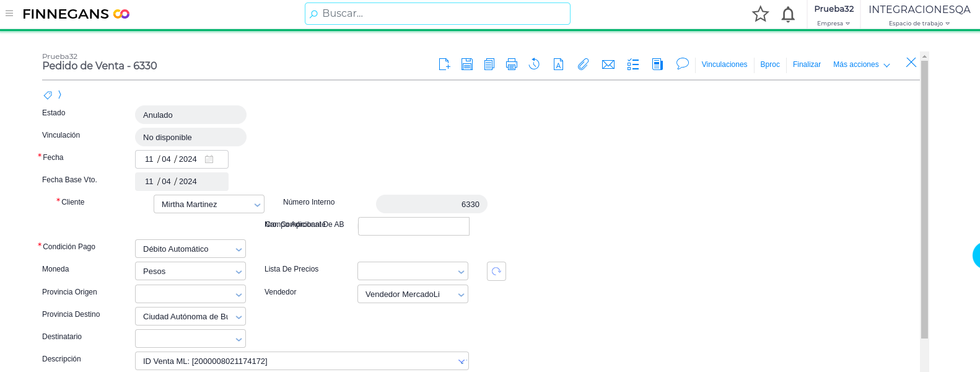This screenshot has height=372, width=980.
Task: Open the Provincia Origen dropdown
Action: pos(190,294)
